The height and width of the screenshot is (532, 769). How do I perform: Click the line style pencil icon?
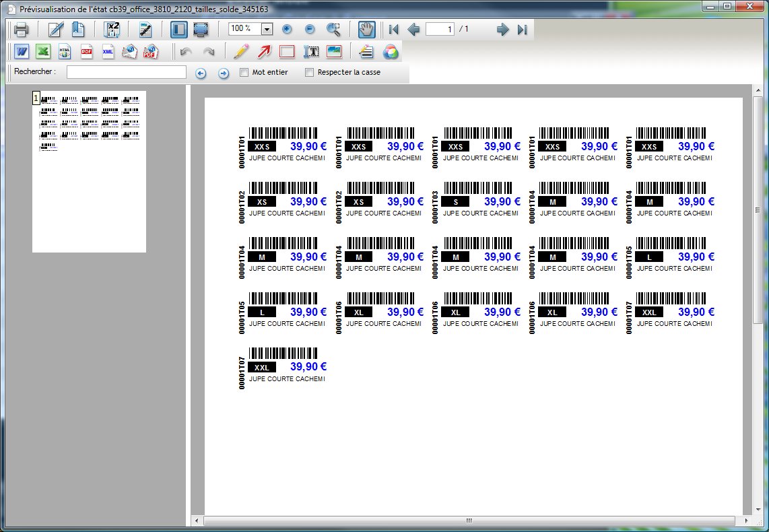click(366, 51)
